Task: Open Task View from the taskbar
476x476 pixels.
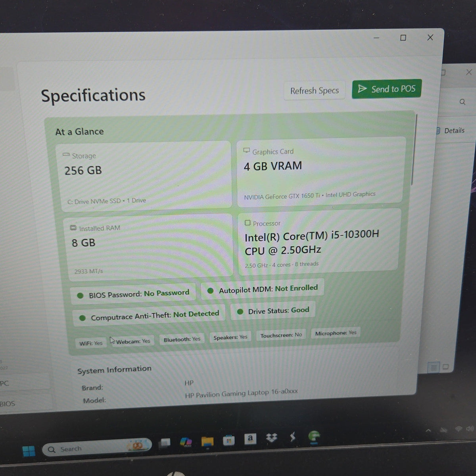Action: point(165,443)
